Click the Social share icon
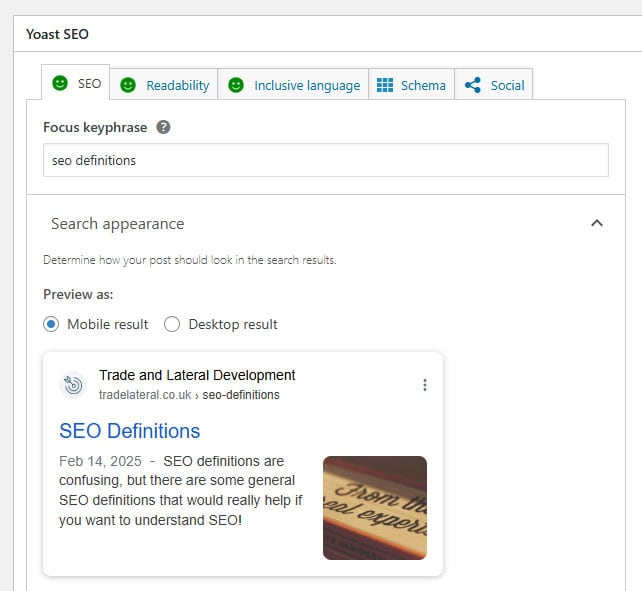This screenshot has width=642, height=591. coord(473,85)
